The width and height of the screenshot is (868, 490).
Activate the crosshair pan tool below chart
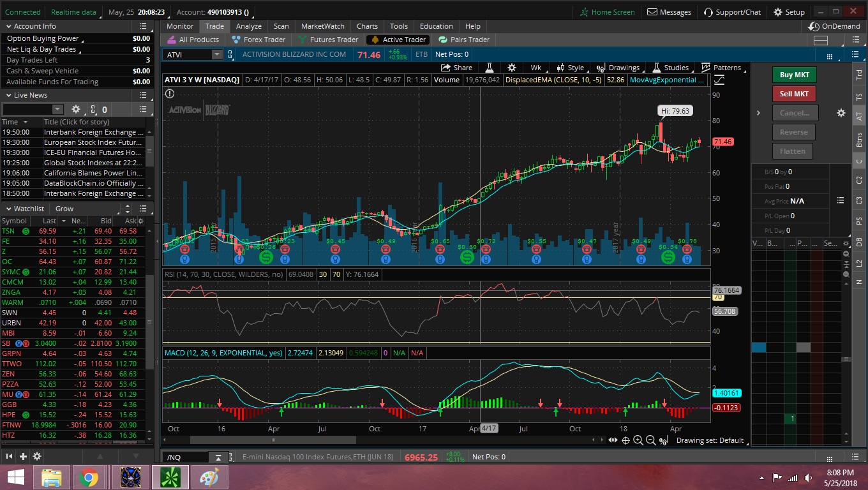[x=625, y=440]
